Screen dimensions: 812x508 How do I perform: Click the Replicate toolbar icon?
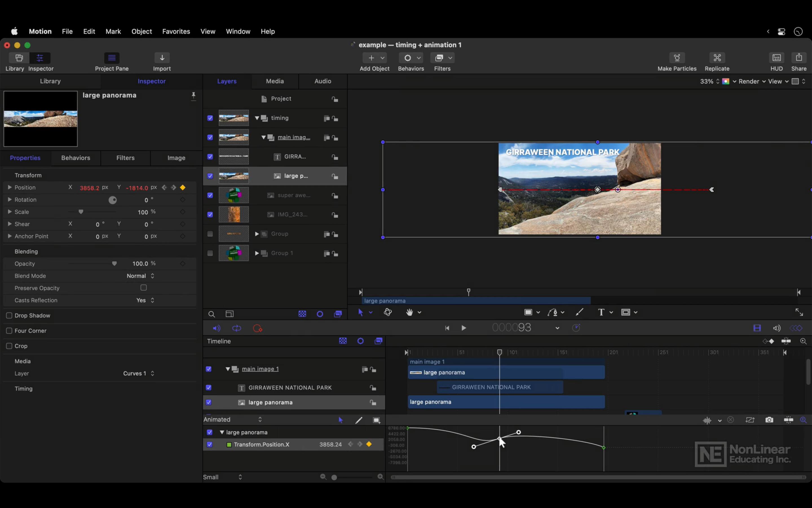[717, 58]
